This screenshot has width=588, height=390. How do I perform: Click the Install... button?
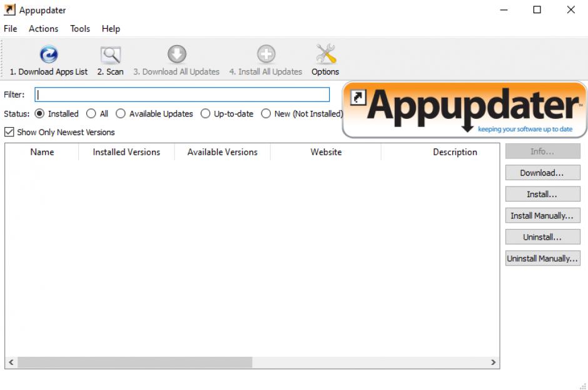[x=542, y=194]
